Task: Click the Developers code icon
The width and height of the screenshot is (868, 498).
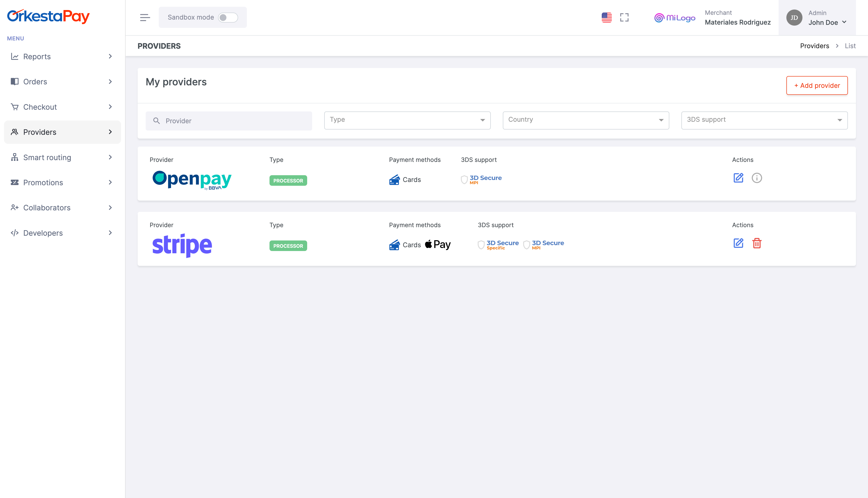Action: click(15, 233)
